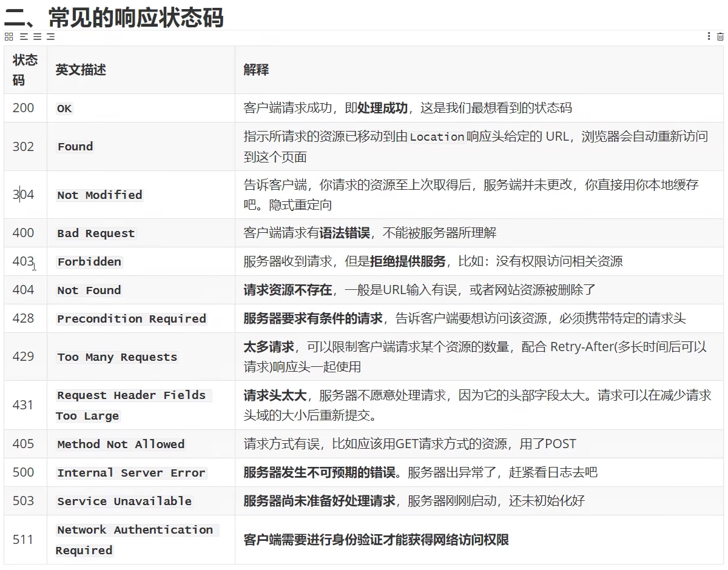Right-align the table content
728x570 pixels.
pos(51,37)
